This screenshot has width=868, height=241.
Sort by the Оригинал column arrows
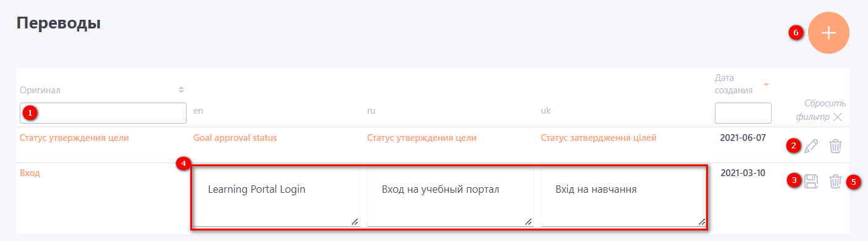181,90
